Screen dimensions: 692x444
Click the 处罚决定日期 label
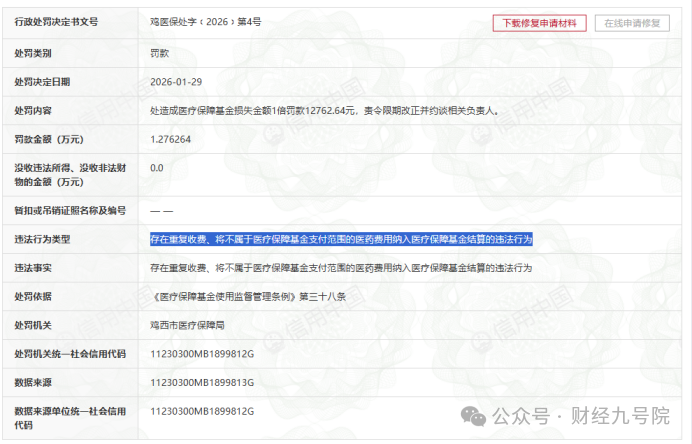click(42, 82)
